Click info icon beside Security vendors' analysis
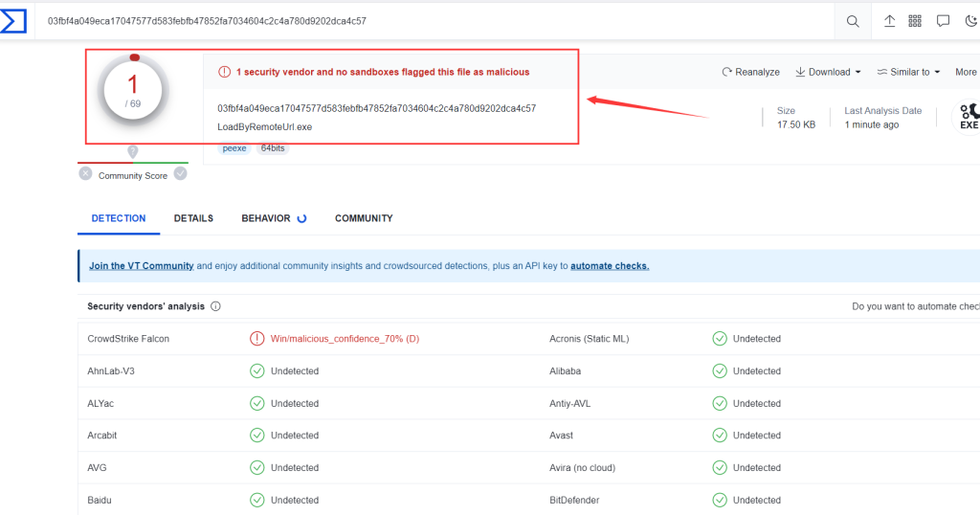Screen dimensions: 980x515 point(215,306)
